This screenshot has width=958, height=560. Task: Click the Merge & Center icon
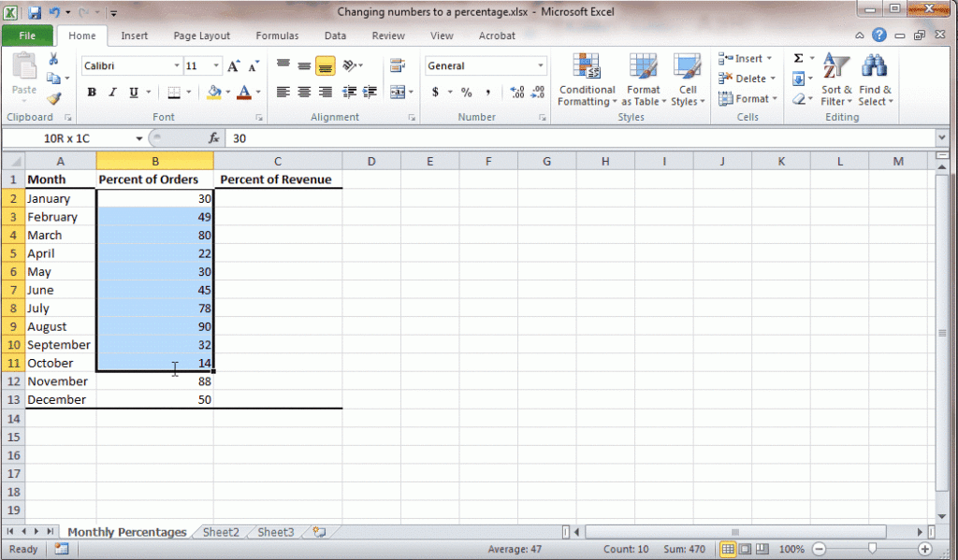397,93
